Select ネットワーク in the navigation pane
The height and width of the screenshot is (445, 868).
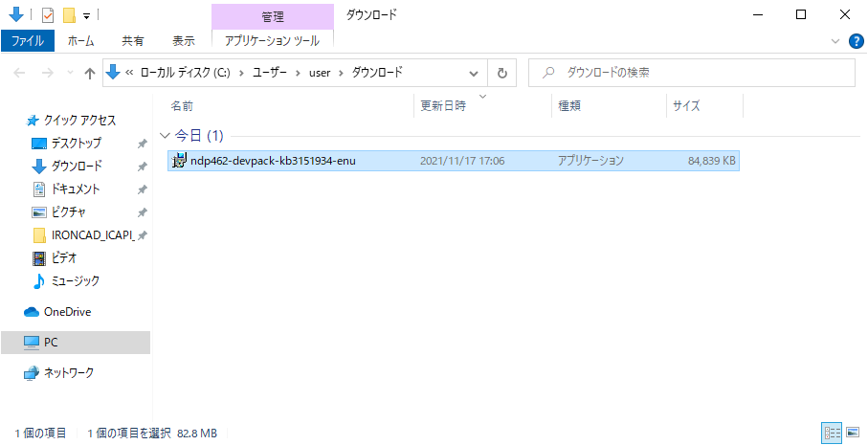click(x=68, y=373)
